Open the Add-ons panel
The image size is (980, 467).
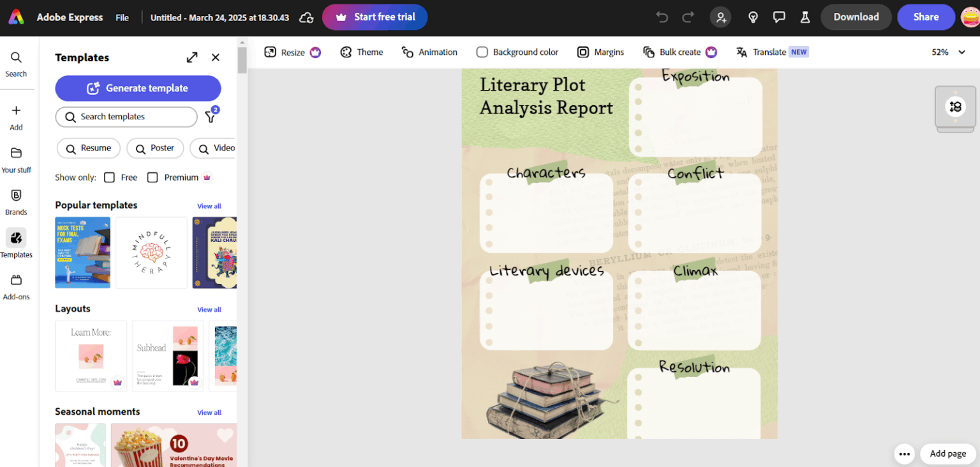[16, 286]
